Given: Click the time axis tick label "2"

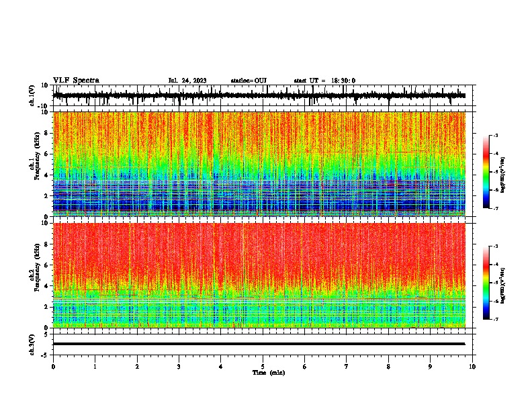Looking at the screenshot, I should tap(137, 367).
